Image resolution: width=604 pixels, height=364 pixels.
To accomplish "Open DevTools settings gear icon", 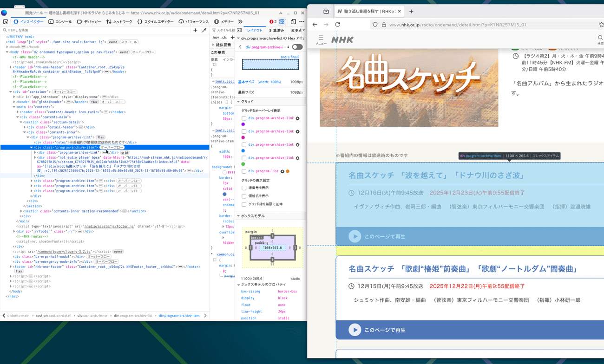I will click(x=282, y=21).
